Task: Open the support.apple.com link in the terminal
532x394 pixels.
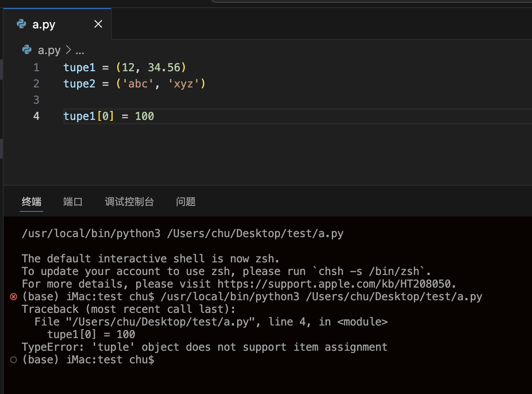Action: pyautogui.click(x=336, y=284)
